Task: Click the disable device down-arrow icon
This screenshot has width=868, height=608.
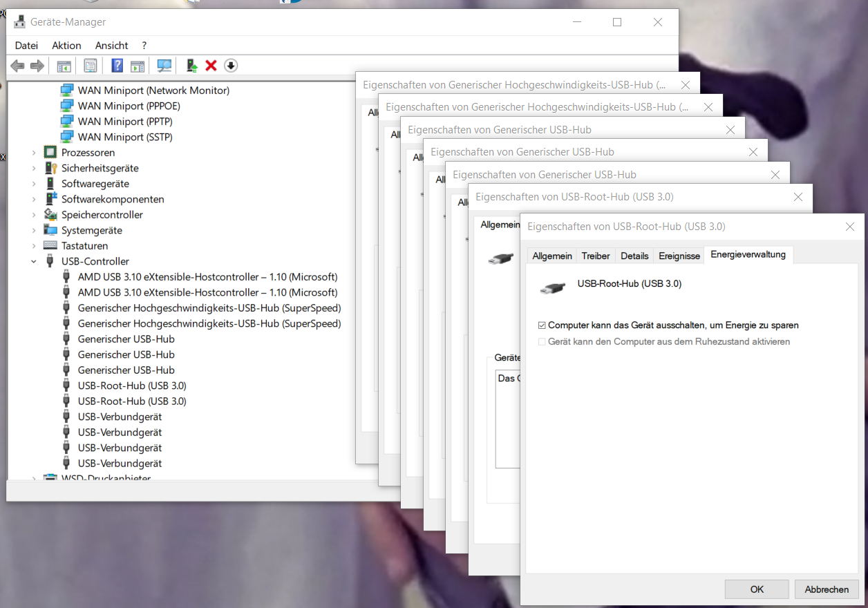Action: pyautogui.click(x=231, y=66)
